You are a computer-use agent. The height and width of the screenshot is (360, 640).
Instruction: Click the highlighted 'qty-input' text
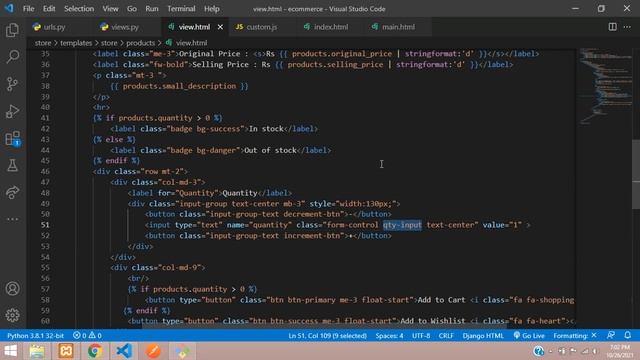point(402,225)
